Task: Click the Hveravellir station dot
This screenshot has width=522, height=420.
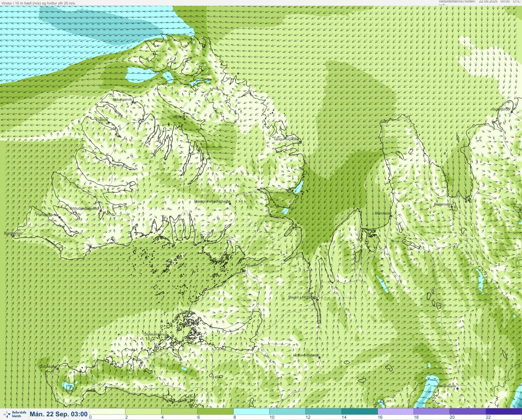Action: [458, 389]
